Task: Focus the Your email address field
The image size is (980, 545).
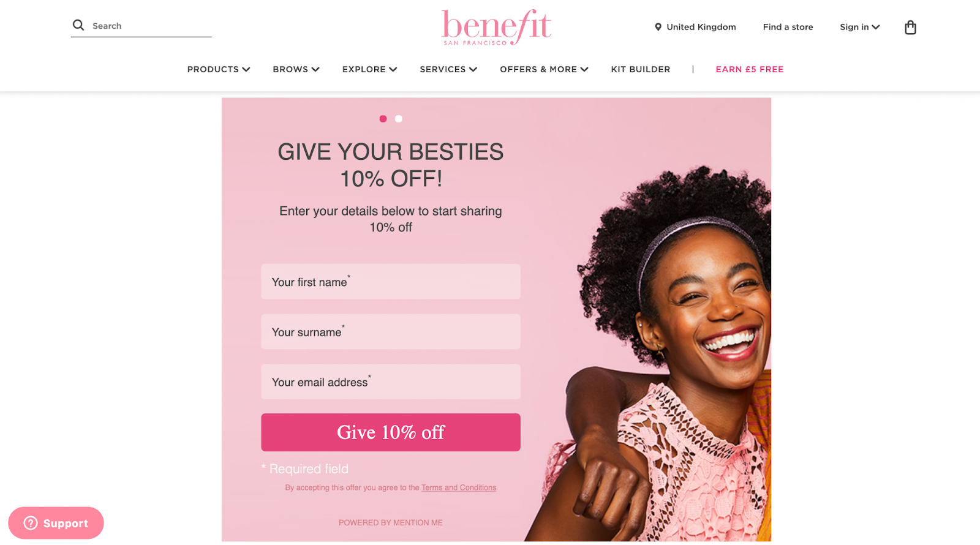Action: click(391, 382)
